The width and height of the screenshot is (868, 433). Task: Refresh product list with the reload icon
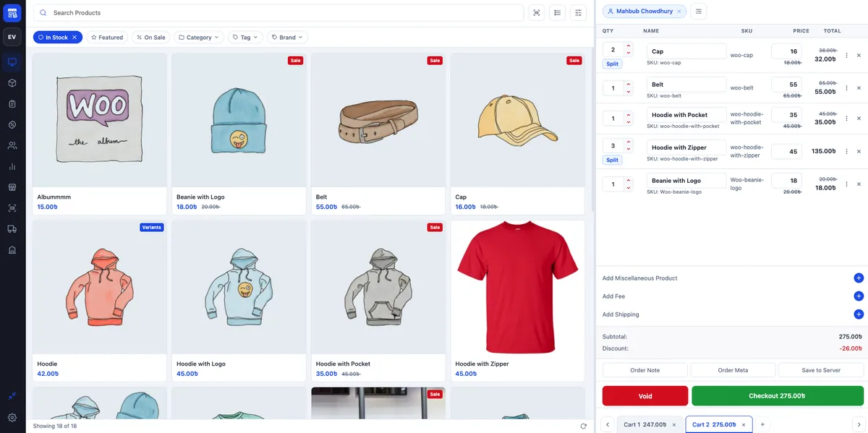pyautogui.click(x=583, y=426)
